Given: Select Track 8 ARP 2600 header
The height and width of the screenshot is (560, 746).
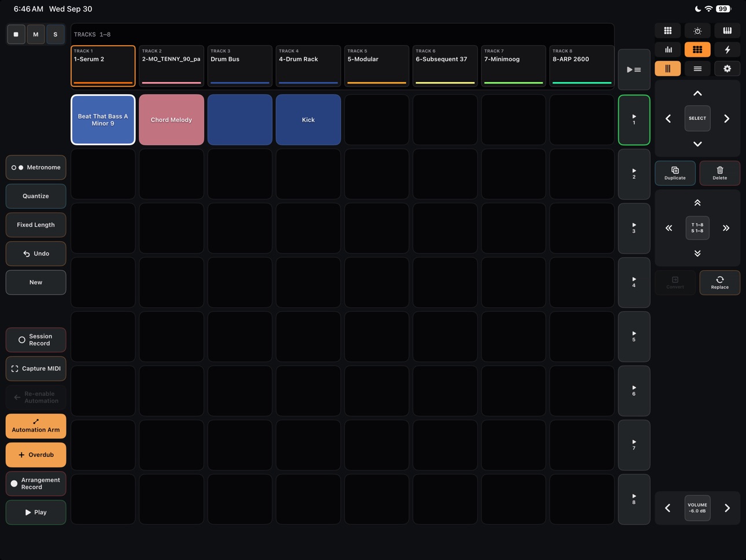Looking at the screenshot, I should tap(582, 66).
